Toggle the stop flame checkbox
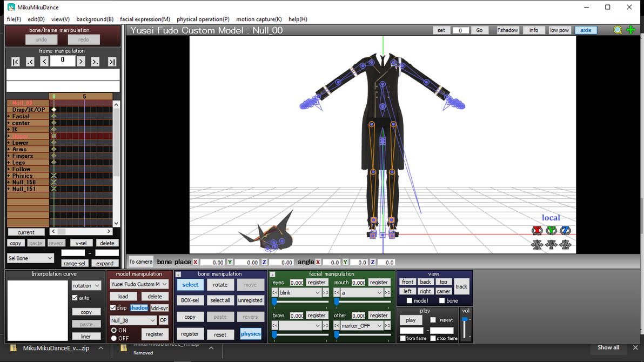 (x=433, y=338)
